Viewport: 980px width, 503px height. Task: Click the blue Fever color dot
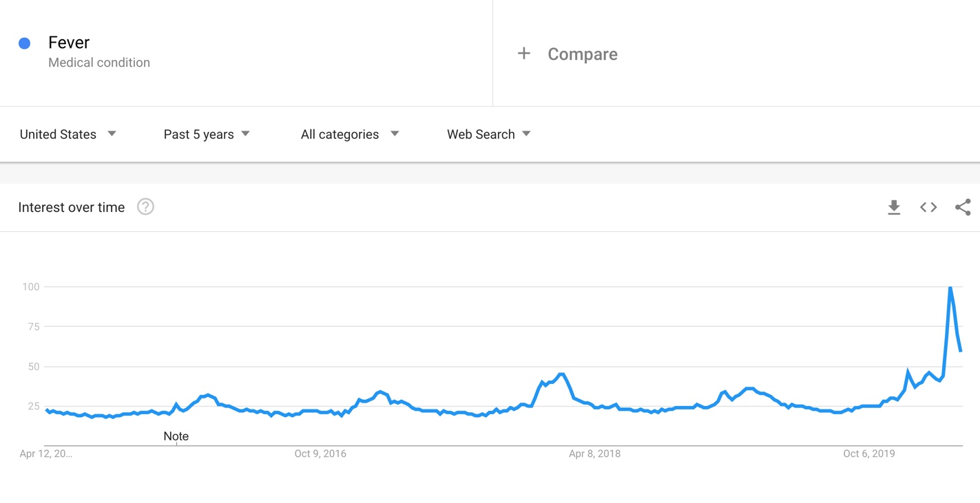(x=24, y=43)
